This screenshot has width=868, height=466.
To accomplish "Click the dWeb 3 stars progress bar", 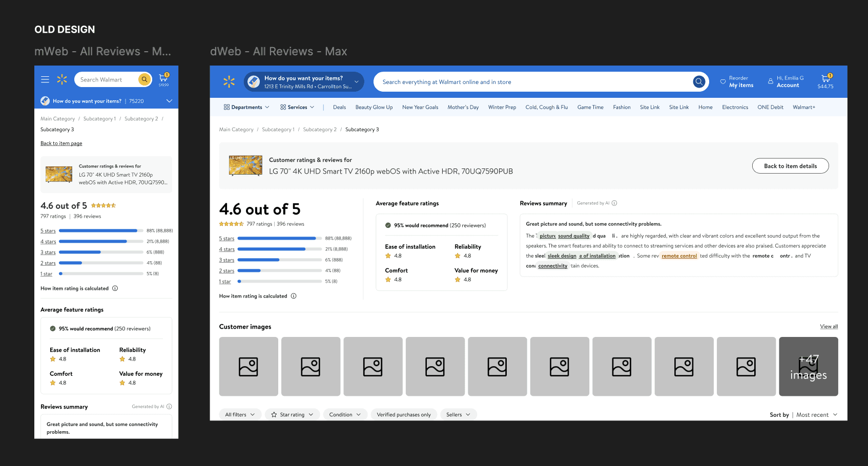I will coord(280,260).
